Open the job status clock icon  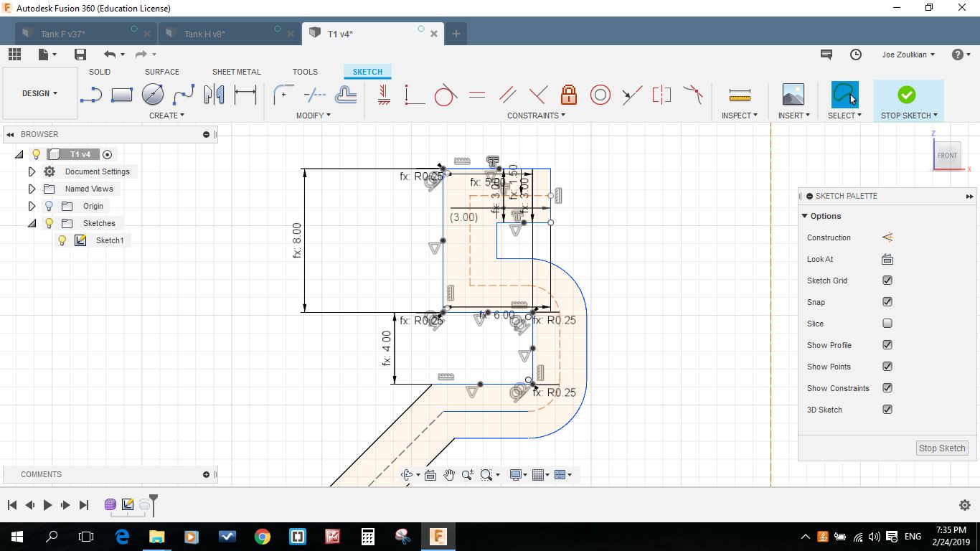coord(856,55)
